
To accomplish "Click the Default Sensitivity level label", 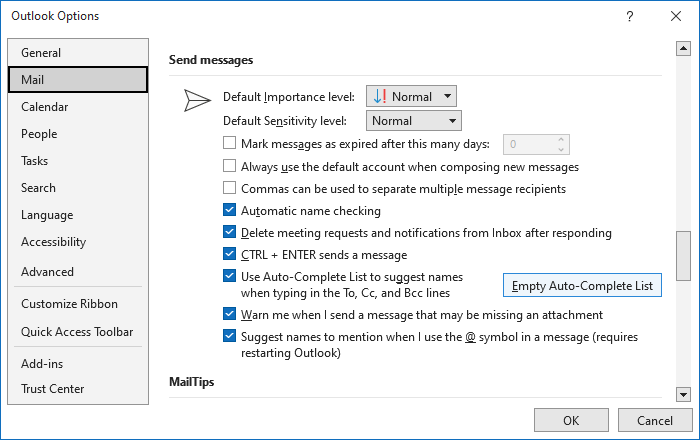I will coord(285,121).
